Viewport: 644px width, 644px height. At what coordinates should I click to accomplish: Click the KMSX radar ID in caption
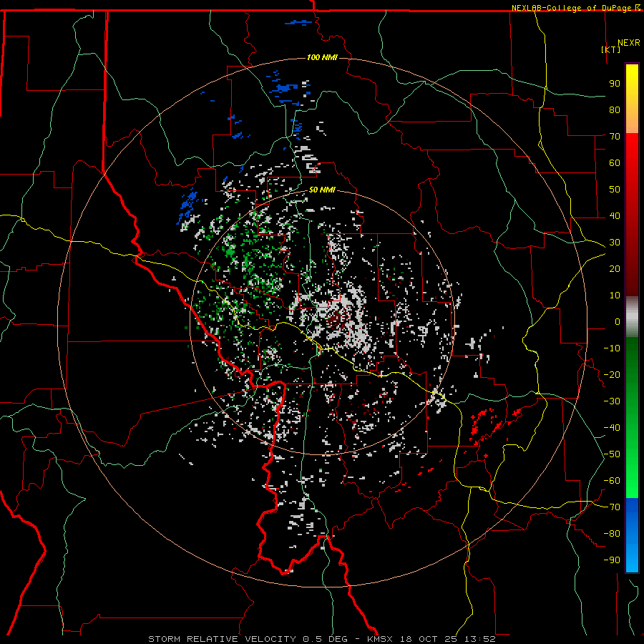(380, 639)
